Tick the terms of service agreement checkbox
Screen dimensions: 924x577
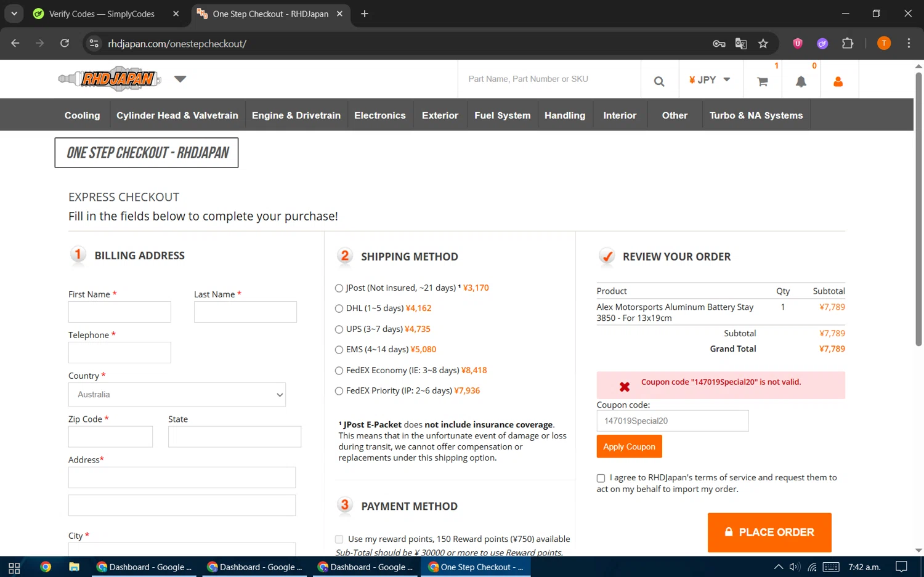pos(601,478)
